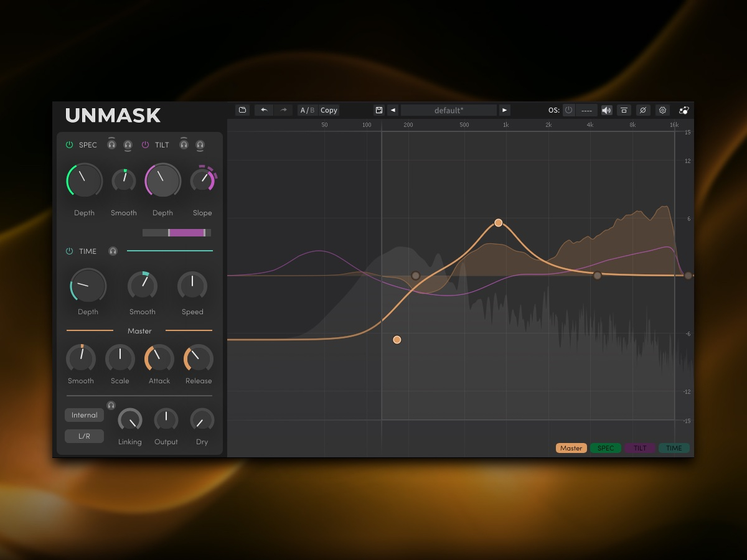Image resolution: width=747 pixels, height=560 pixels.
Task: Open the default* preset name field
Action: (x=449, y=110)
